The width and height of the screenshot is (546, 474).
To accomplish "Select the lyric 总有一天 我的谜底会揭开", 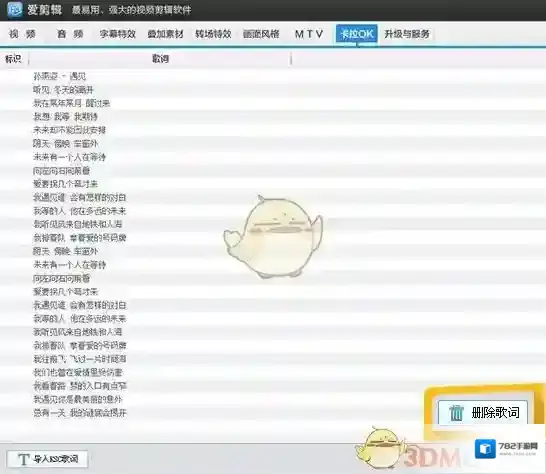I will click(80, 413).
